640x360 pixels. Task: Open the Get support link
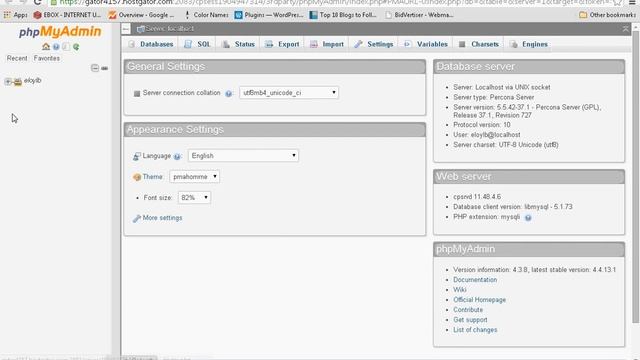point(470,320)
